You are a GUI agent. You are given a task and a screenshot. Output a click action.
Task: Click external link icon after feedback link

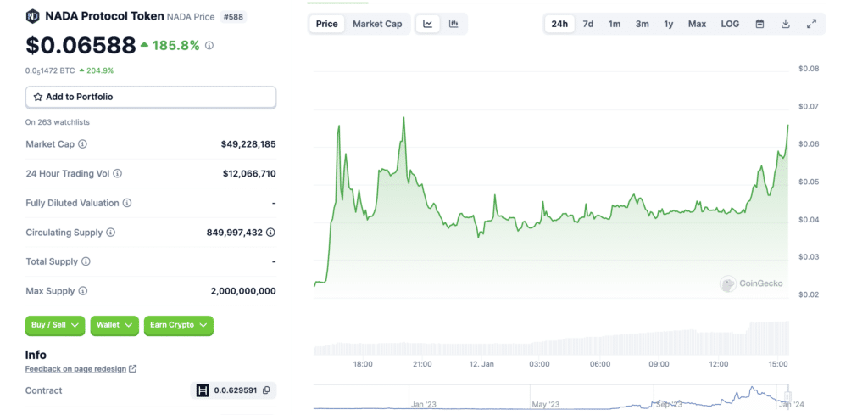pyautogui.click(x=133, y=369)
